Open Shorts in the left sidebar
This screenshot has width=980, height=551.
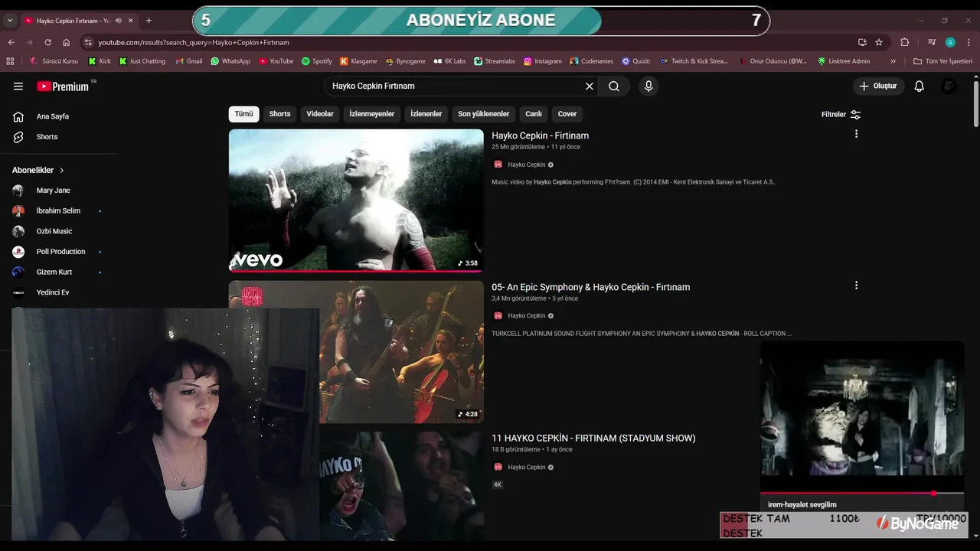[x=47, y=137]
